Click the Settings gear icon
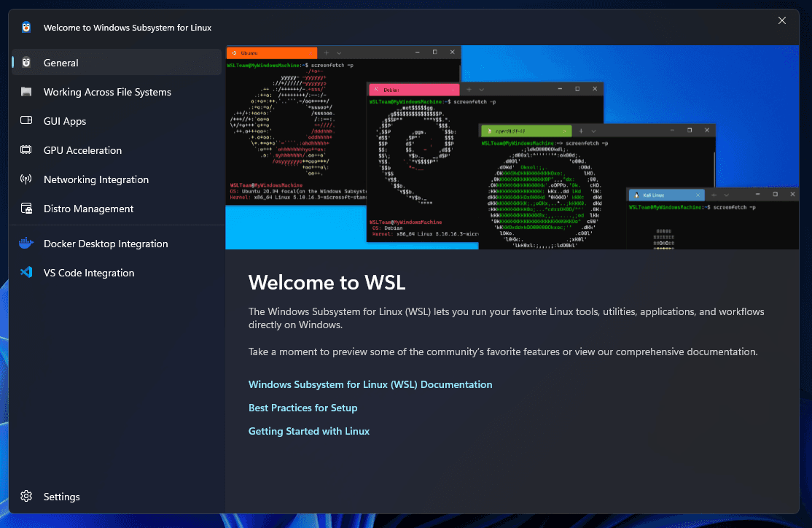The height and width of the screenshot is (528, 812). click(26, 496)
